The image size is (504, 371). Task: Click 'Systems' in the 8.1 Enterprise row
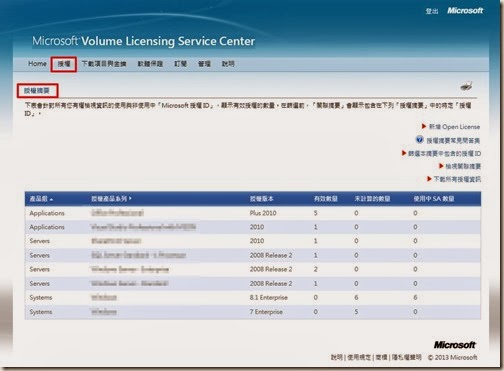[x=41, y=297]
